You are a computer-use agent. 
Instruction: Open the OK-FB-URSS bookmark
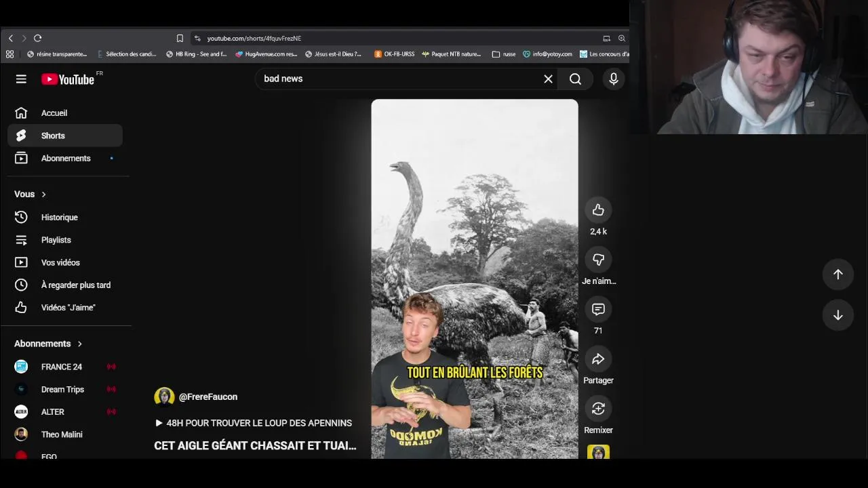coord(394,54)
